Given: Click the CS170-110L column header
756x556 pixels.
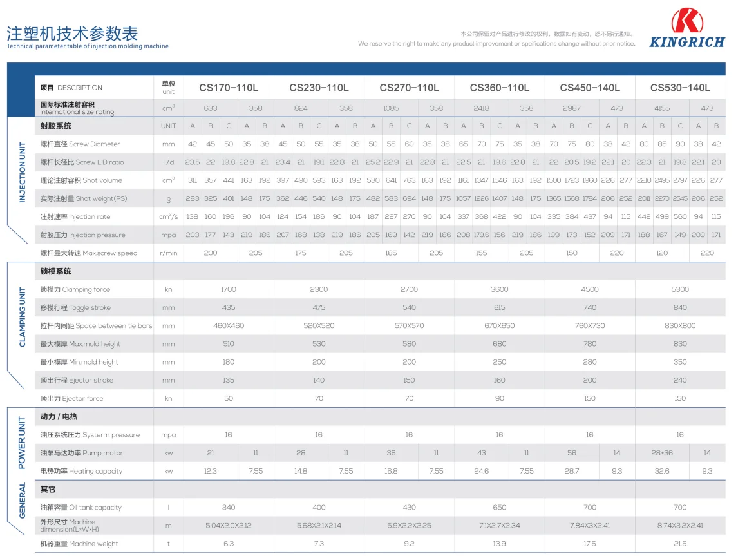Looking at the screenshot, I should (x=229, y=88).
